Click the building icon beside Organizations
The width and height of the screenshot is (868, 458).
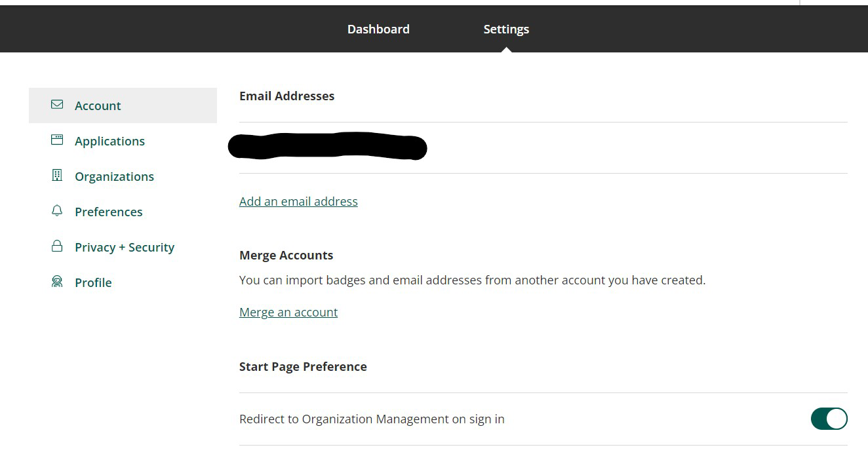pyautogui.click(x=57, y=176)
